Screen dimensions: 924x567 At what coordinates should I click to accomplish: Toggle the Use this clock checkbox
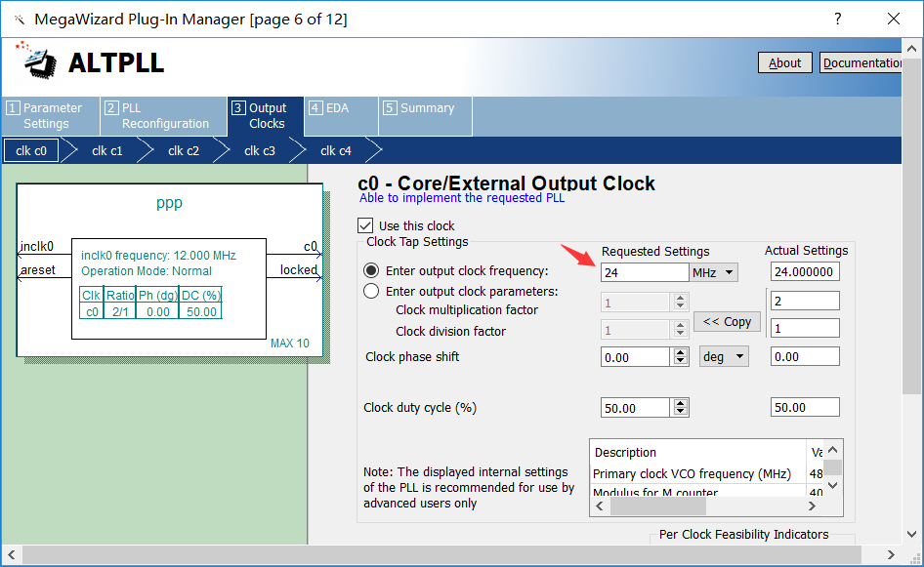(x=365, y=225)
